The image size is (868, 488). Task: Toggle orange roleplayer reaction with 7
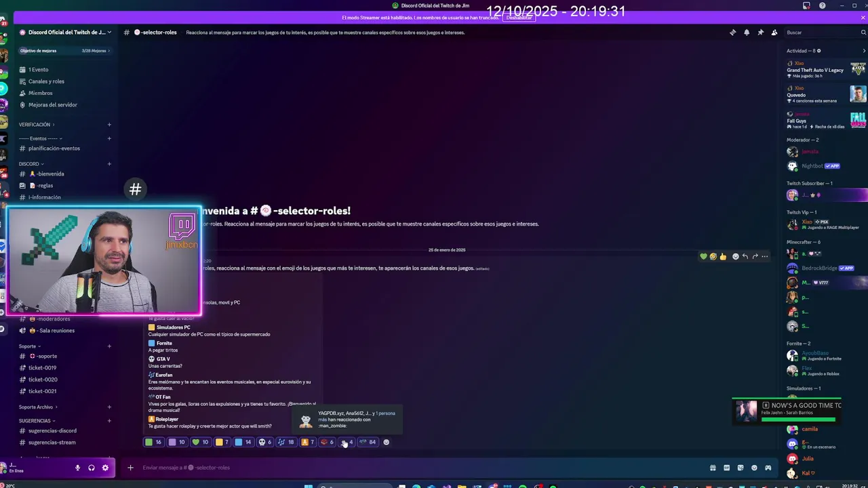click(x=308, y=442)
